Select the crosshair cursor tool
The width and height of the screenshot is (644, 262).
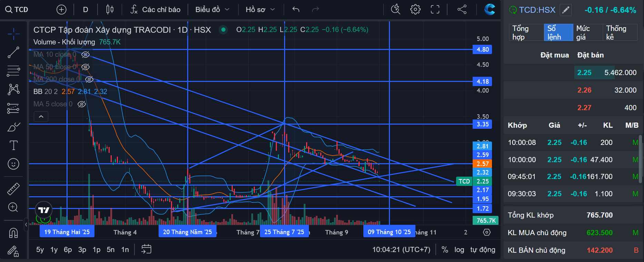click(x=13, y=34)
